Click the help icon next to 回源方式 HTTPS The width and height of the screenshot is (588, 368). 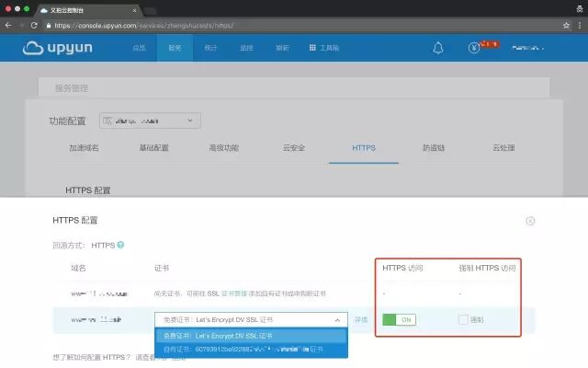click(120, 245)
